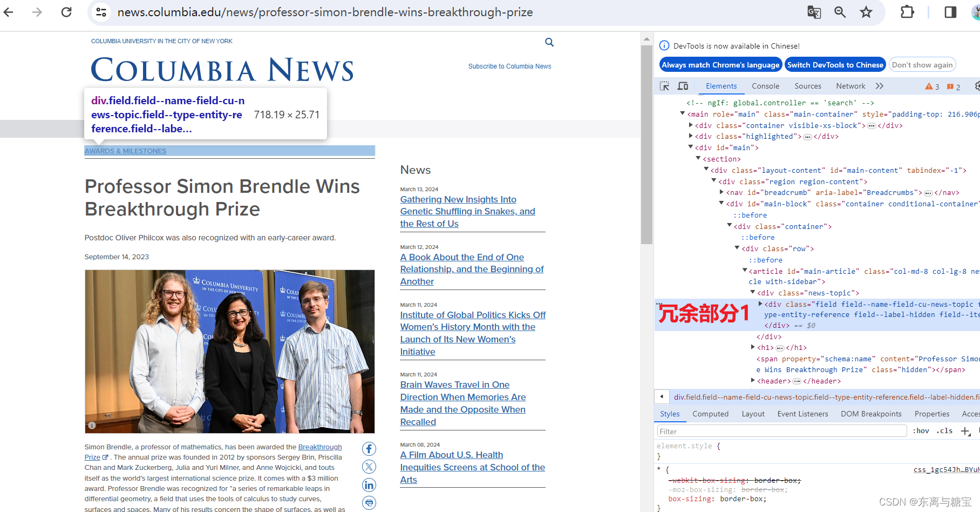980x512 pixels.
Task: Collapse the div class="news-topic" node
Action: pyautogui.click(x=753, y=292)
